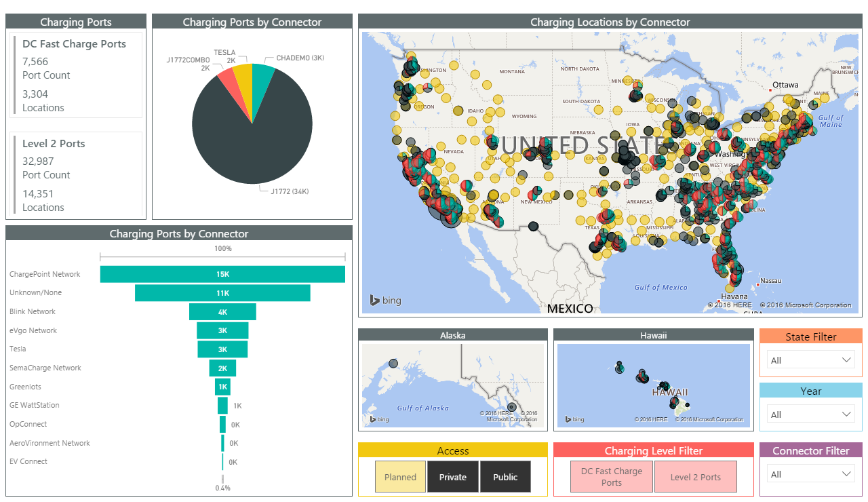Click the CHADEMO (3K) pie label
The image size is (868, 502).
coord(300,58)
